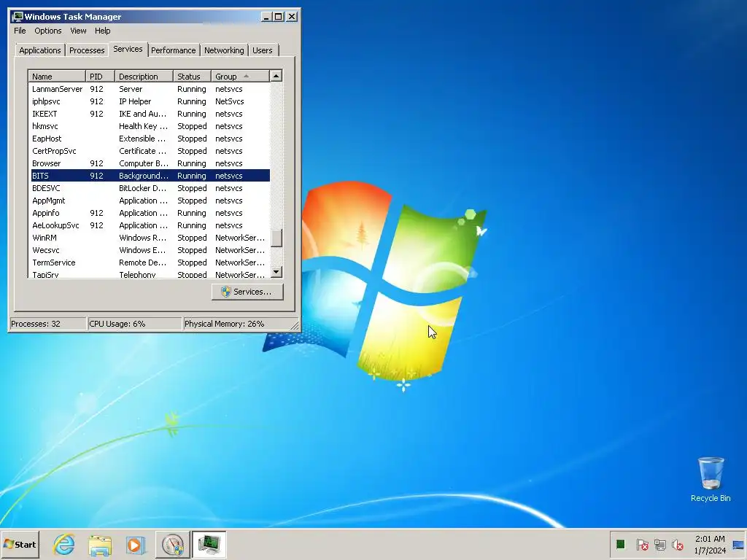747x560 pixels.
Task: Select the Browser service row
Action: (x=150, y=163)
